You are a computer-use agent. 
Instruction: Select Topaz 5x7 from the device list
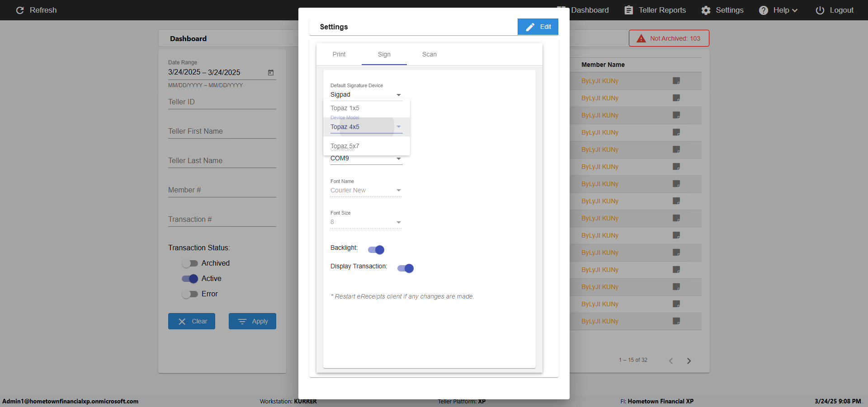click(367, 146)
